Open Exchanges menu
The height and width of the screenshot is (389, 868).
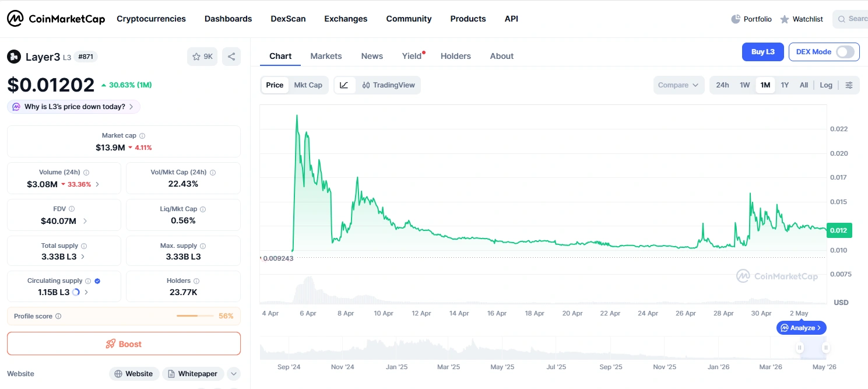(346, 19)
